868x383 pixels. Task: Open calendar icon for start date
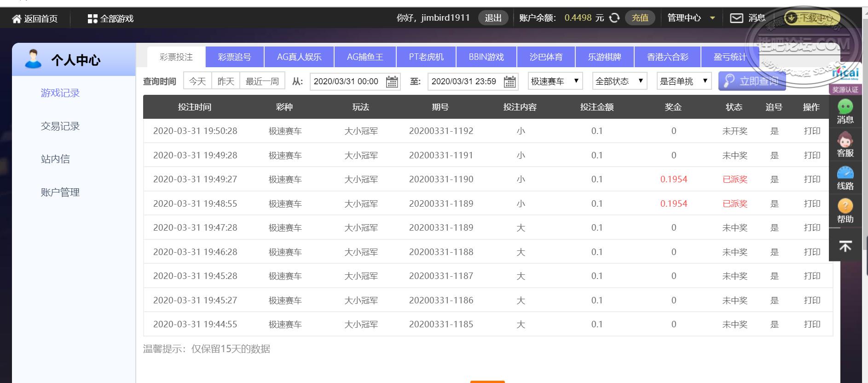coord(392,81)
